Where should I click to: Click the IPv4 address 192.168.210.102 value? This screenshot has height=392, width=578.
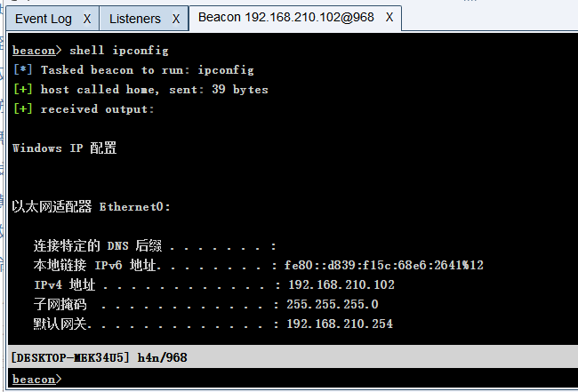(x=341, y=284)
